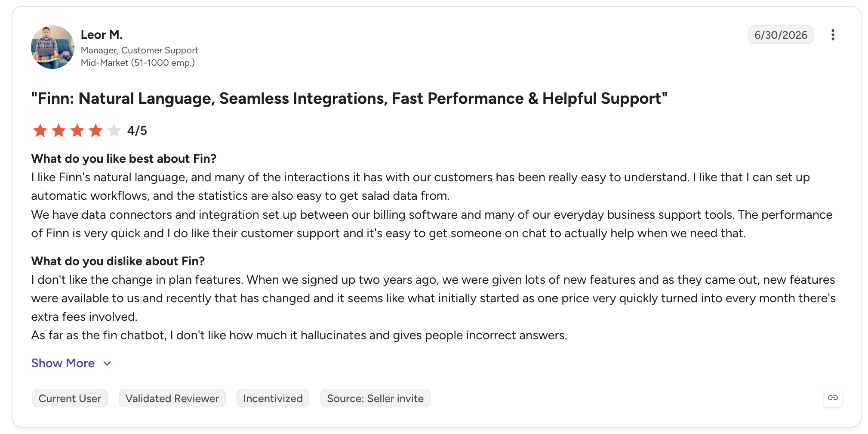Click the third orange rating star
The image size is (868, 434).
pos(77,130)
